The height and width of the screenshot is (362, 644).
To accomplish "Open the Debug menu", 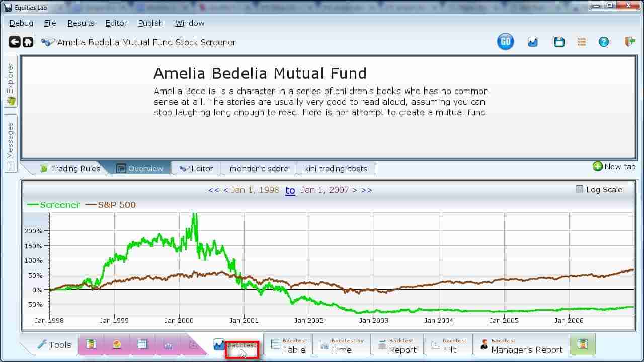I will (x=21, y=23).
